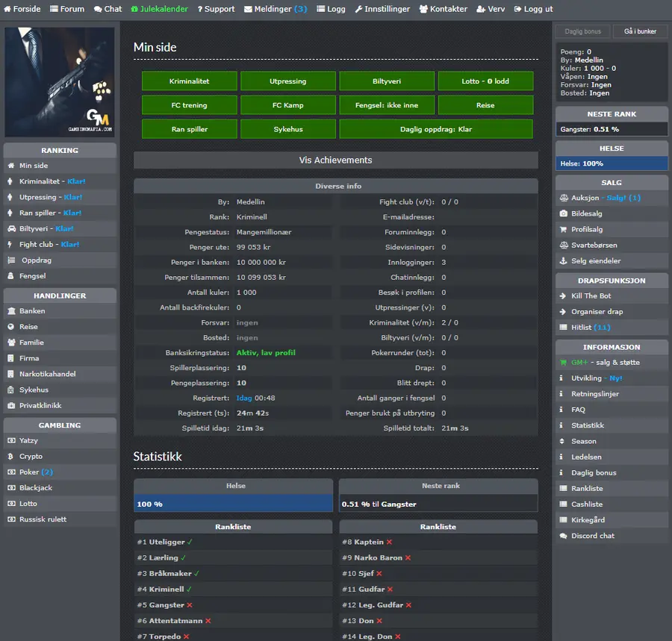Click the GamingMafia profile image thumbnail
The height and width of the screenshot is (641, 672).
tap(60, 82)
